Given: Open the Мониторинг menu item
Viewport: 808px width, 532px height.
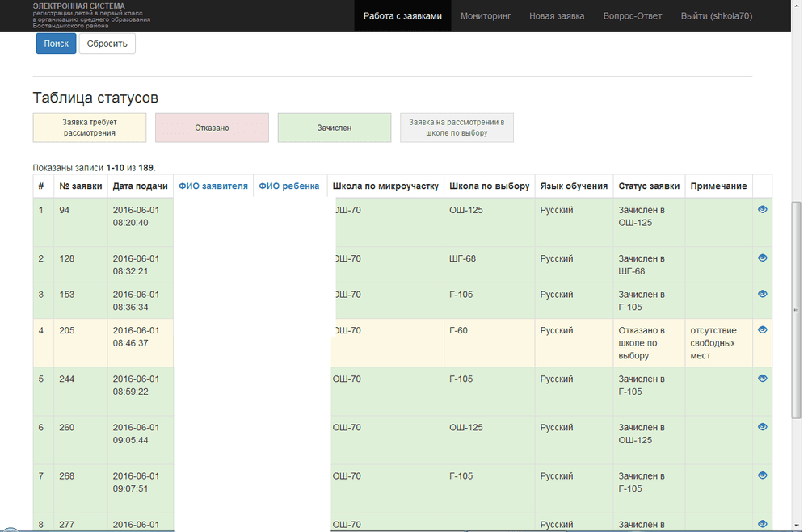Looking at the screenshot, I should coord(486,16).
